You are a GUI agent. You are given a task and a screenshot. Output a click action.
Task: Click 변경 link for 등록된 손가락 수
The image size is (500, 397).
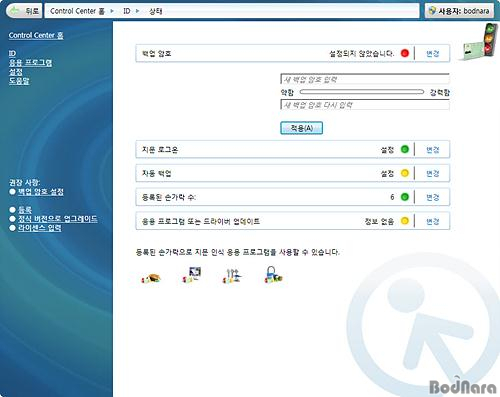coord(433,197)
